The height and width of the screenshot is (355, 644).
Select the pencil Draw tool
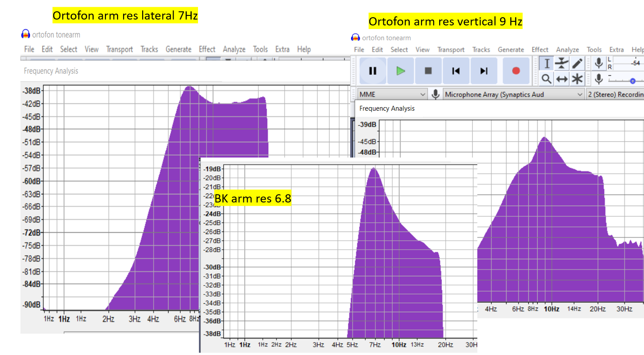577,64
